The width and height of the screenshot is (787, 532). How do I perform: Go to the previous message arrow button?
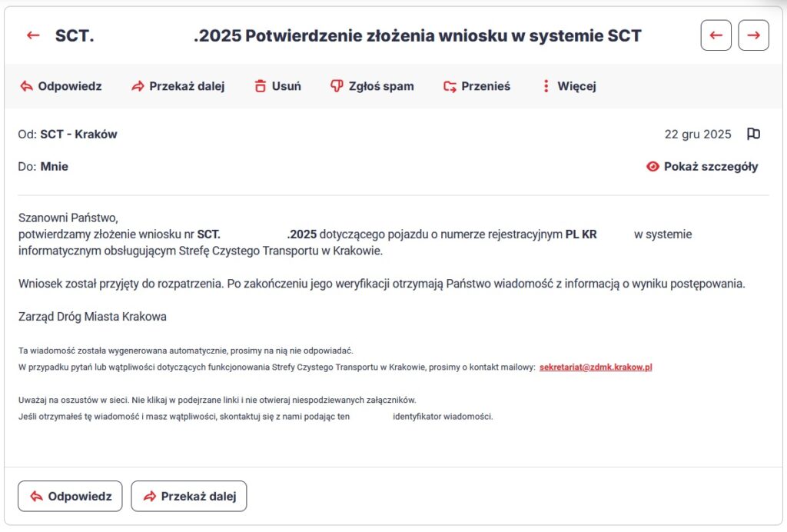(x=716, y=35)
